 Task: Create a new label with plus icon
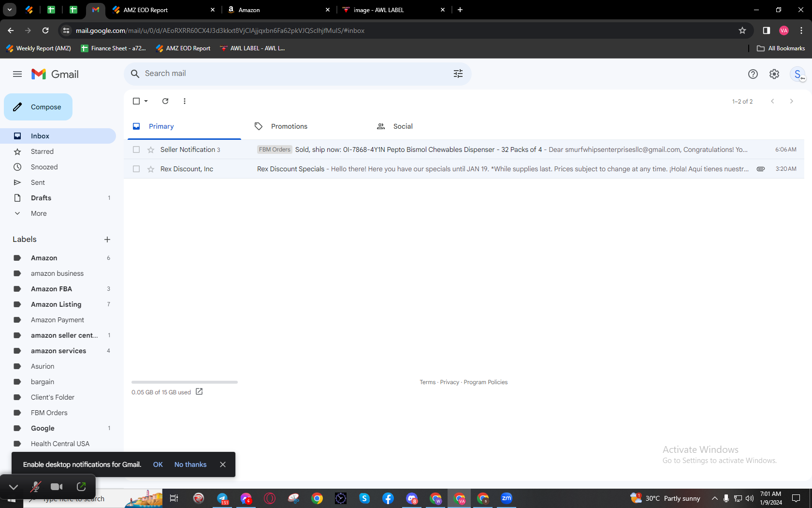pos(107,239)
